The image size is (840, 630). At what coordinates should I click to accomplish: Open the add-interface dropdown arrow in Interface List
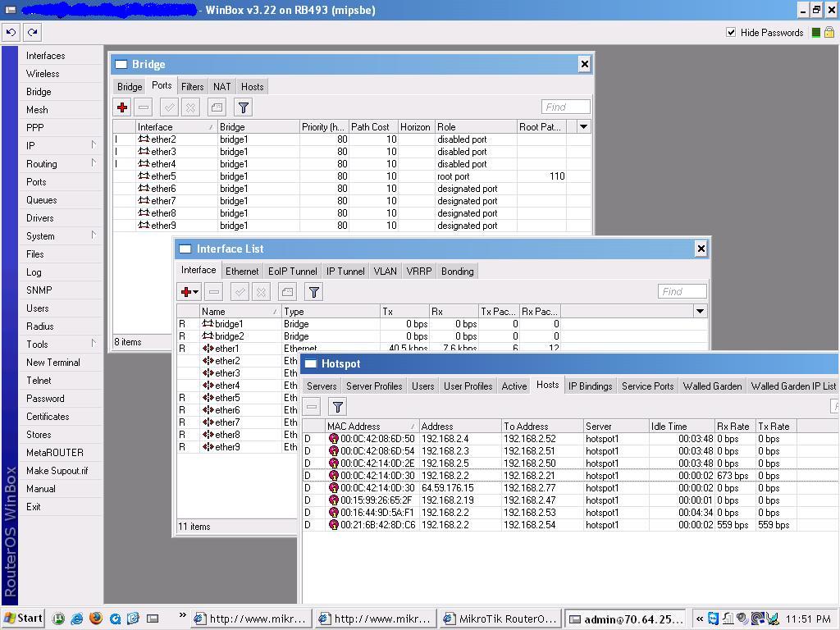pos(197,291)
